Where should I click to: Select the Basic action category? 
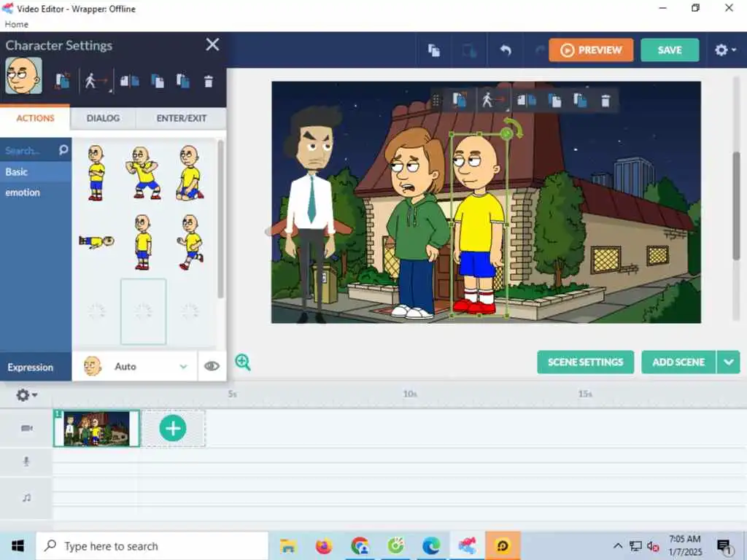coord(36,172)
